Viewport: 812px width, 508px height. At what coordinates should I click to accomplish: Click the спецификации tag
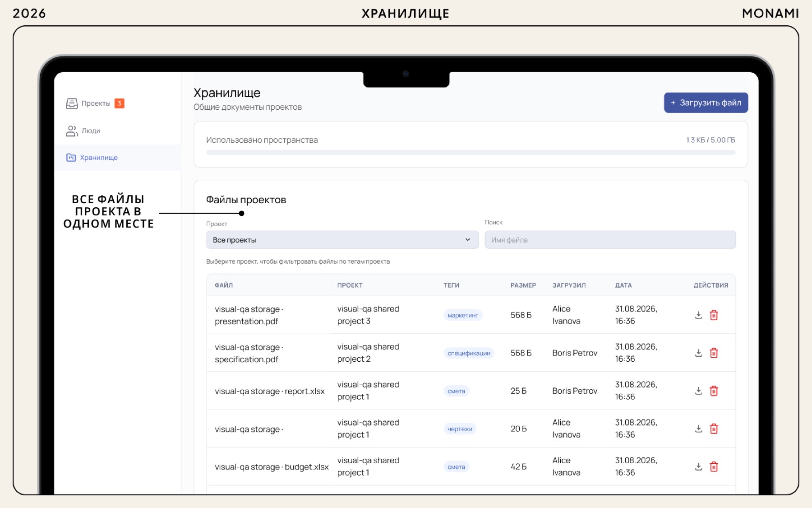coord(469,353)
